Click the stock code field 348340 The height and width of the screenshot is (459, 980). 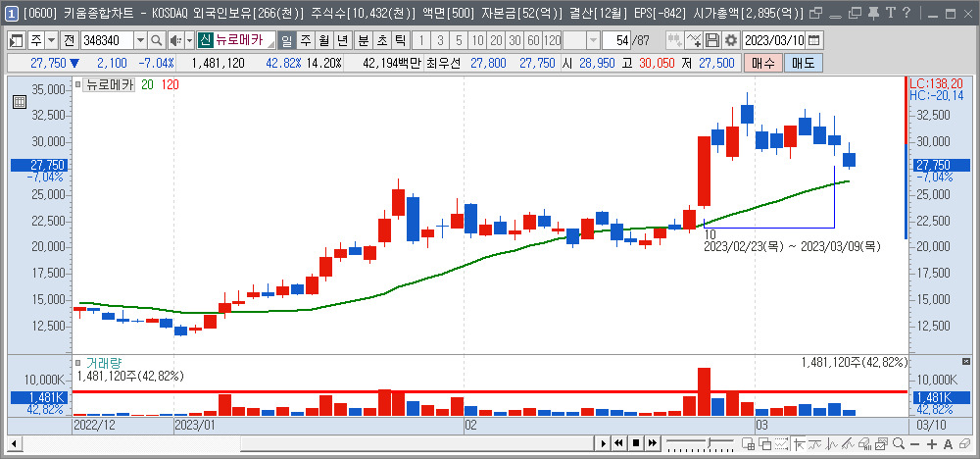(x=106, y=40)
